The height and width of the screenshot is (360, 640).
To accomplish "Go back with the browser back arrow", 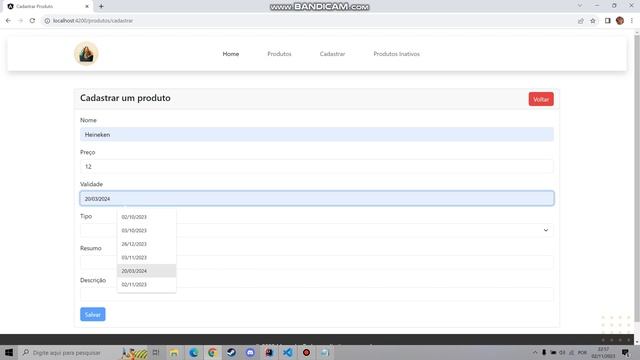I will tap(8, 20).
